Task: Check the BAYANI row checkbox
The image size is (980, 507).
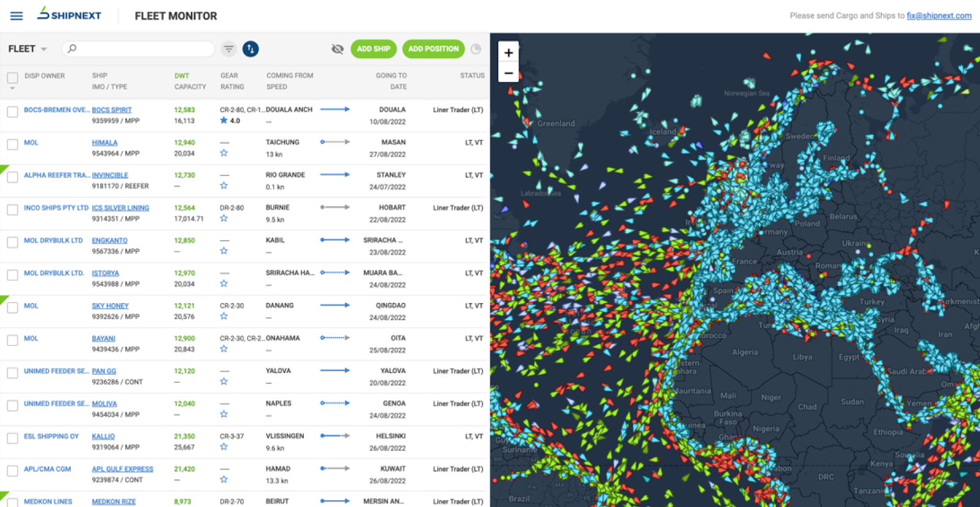Action: (12, 340)
